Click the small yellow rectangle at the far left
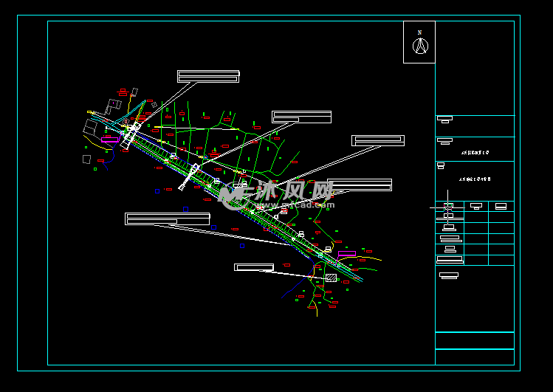 pyautogui.click(x=90, y=112)
